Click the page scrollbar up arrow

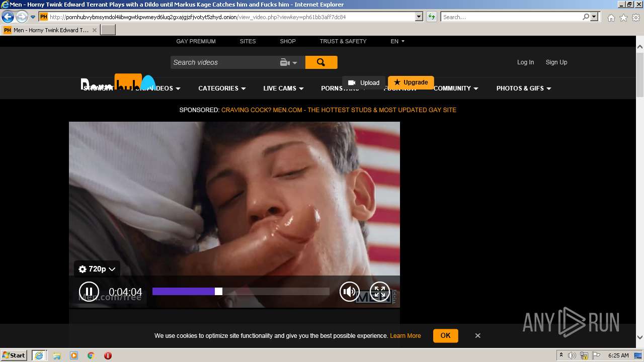pyautogui.click(x=640, y=47)
